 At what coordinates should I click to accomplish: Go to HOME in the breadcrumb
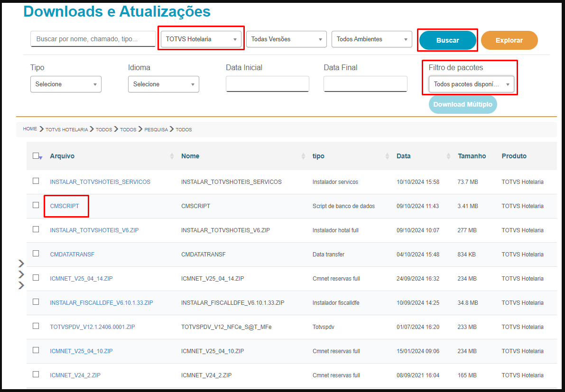(30, 129)
